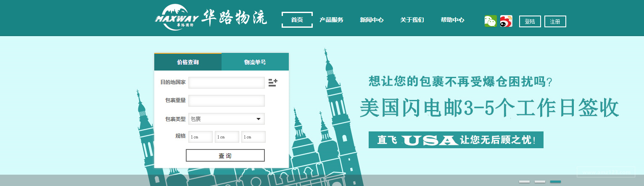Click the 注册 register button
644x186 pixels.
[x=555, y=21]
